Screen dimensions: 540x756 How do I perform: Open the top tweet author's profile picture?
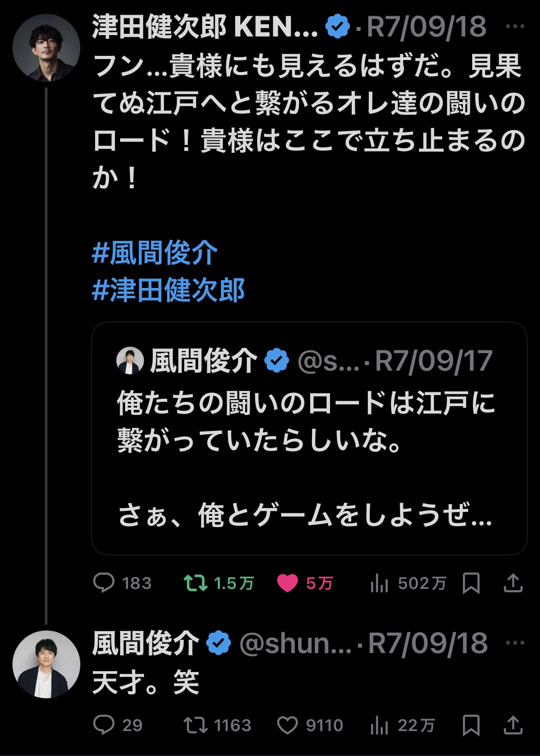pyautogui.click(x=46, y=48)
